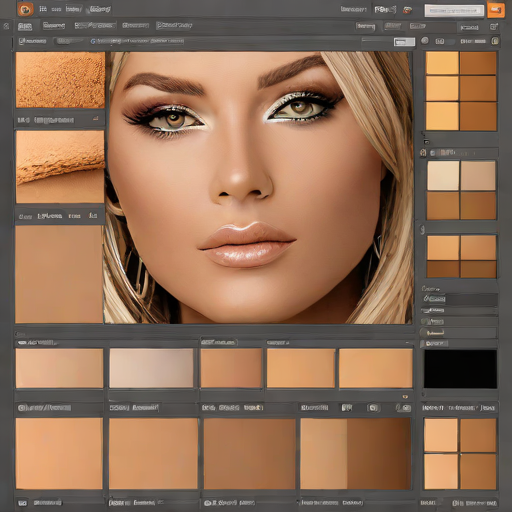Open the grainy sand texture thumbnail
The image size is (512, 512).
tap(60, 80)
